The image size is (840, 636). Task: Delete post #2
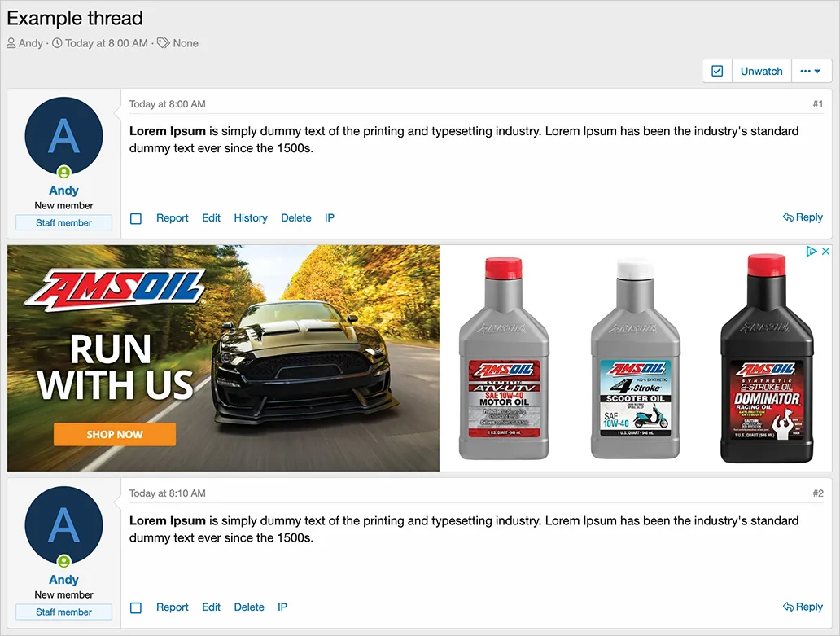[248, 607]
